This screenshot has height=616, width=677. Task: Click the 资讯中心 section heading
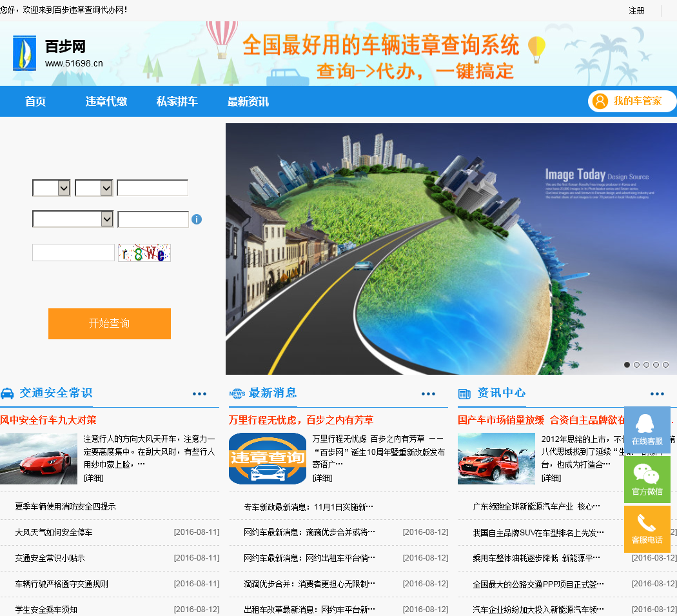(x=501, y=393)
